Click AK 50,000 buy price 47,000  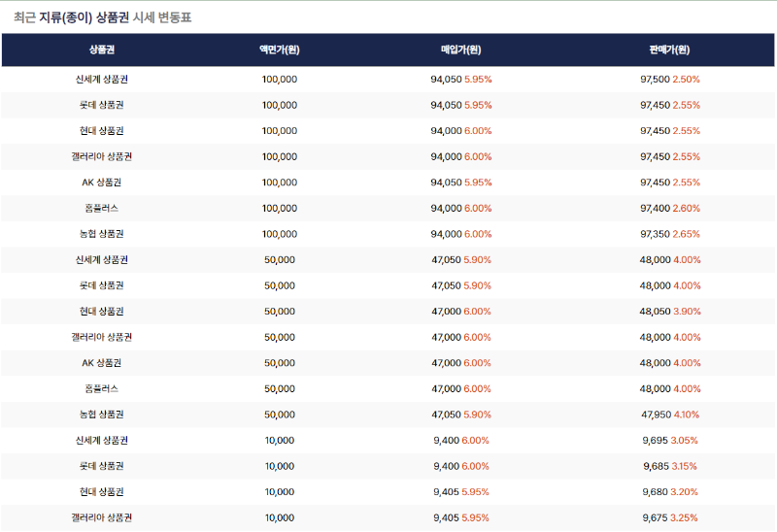coord(446,362)
